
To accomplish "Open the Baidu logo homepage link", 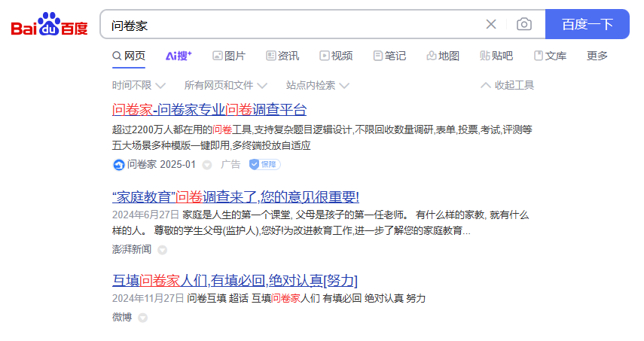I will pos(49,24).
